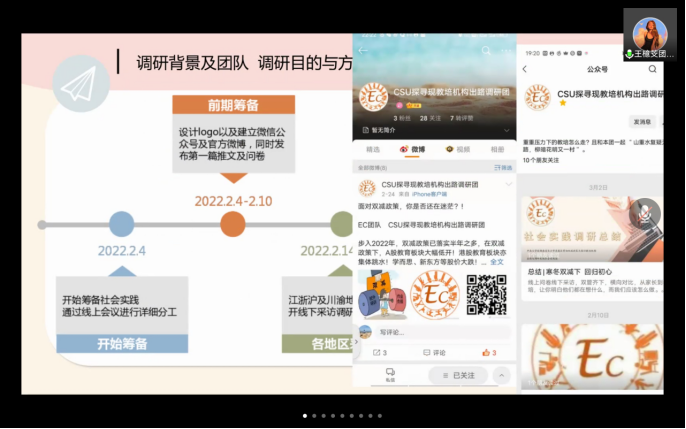Toggle the 已关注 follow button
The height and width of the screenshot is (429, 686).
(458, 375)
